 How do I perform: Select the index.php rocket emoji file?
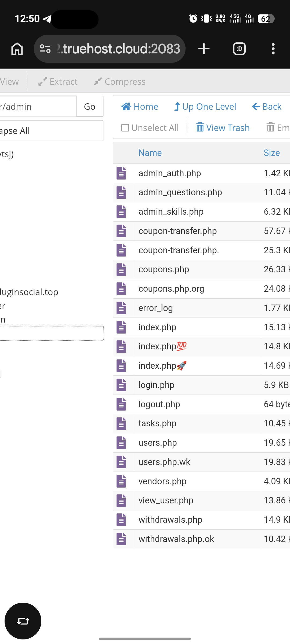(x=162, y=366)
